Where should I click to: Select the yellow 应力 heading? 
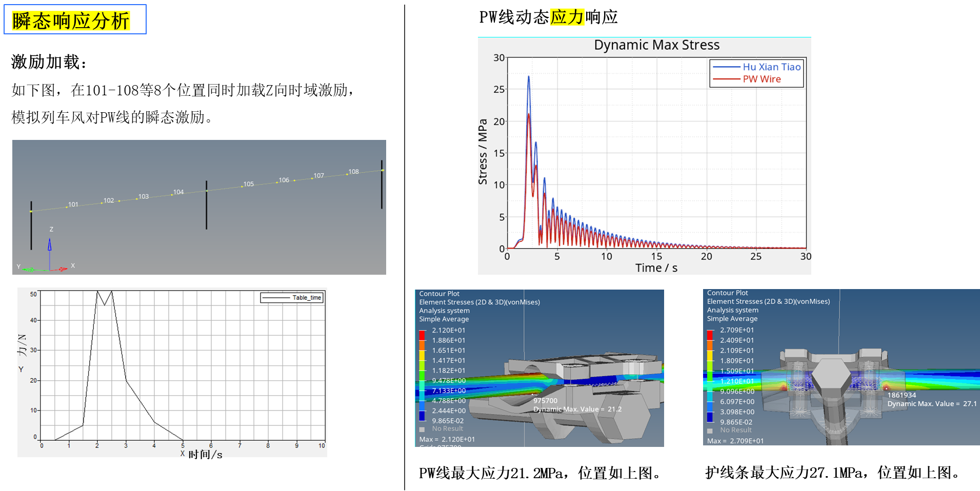click(567, 17)
